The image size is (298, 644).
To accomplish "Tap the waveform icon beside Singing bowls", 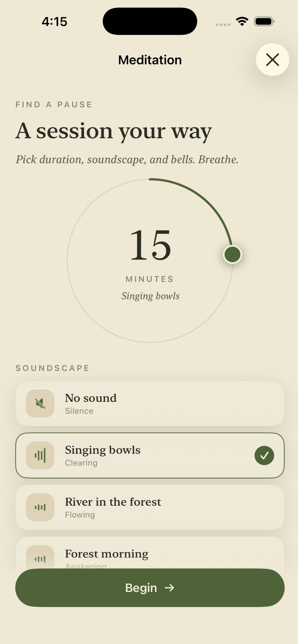I will 40,455.
